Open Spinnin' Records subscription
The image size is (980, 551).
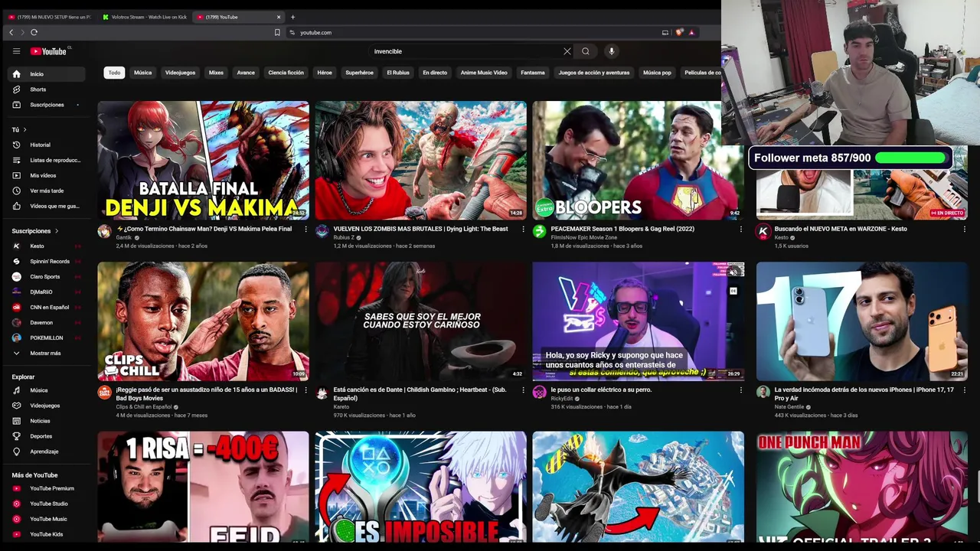coord(46,261)
